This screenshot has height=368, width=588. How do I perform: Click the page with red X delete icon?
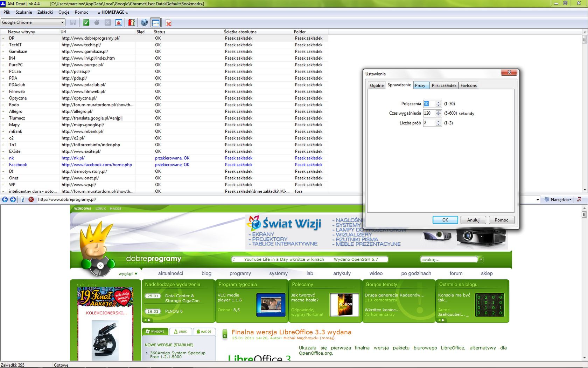(169, 23)
